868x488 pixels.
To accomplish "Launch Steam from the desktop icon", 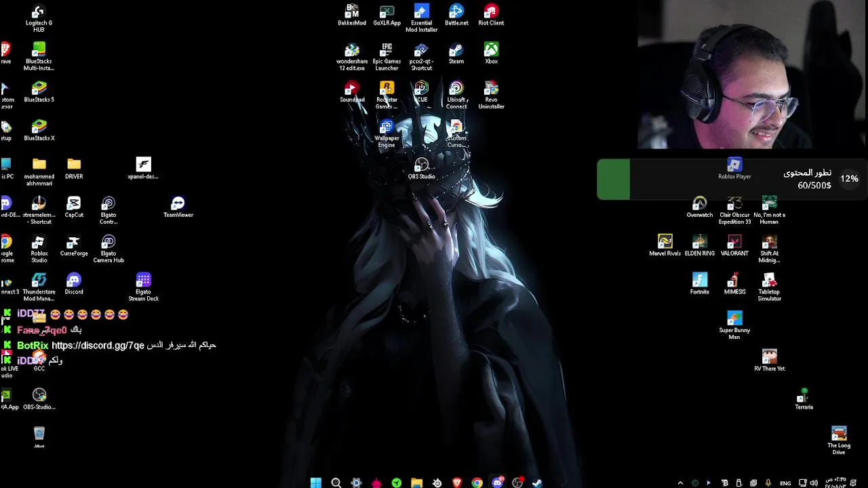I will click(456, 54).
